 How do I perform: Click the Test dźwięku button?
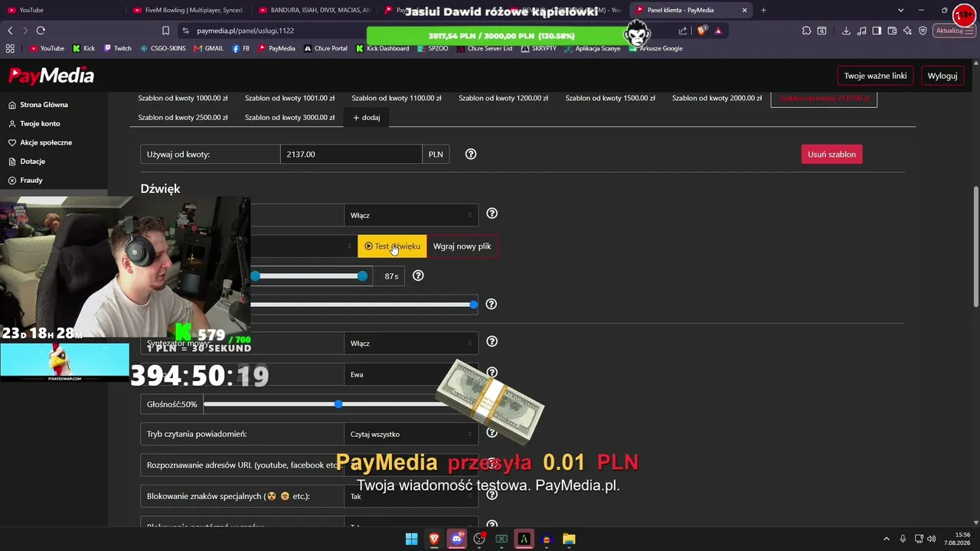point(392,246)
